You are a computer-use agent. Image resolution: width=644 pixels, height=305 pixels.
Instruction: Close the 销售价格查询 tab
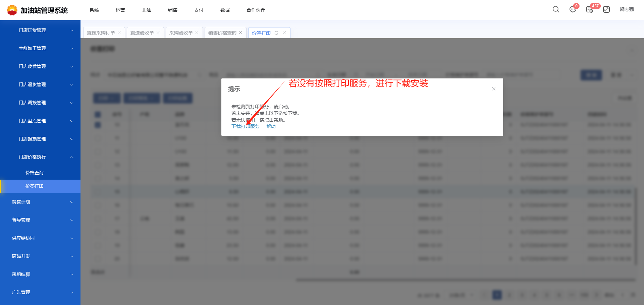(240, 33)
